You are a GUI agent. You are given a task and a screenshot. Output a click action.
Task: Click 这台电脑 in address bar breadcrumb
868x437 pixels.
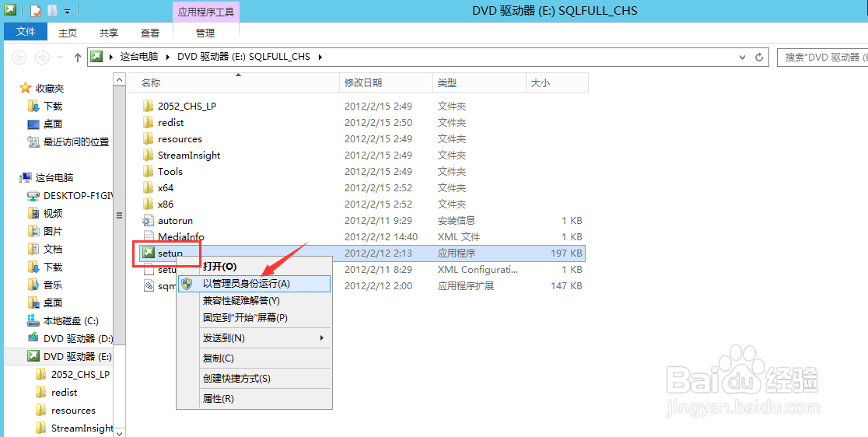pyautogui.click(x=139, y=57)
